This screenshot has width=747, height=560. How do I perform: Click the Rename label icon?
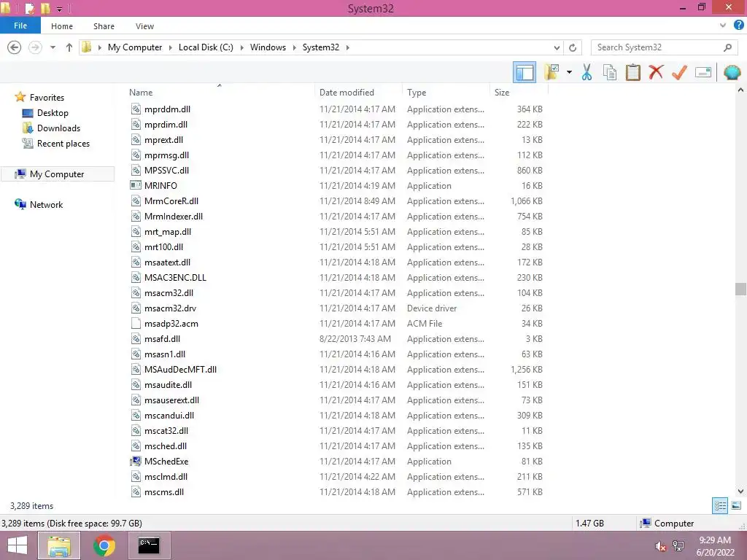703,72
